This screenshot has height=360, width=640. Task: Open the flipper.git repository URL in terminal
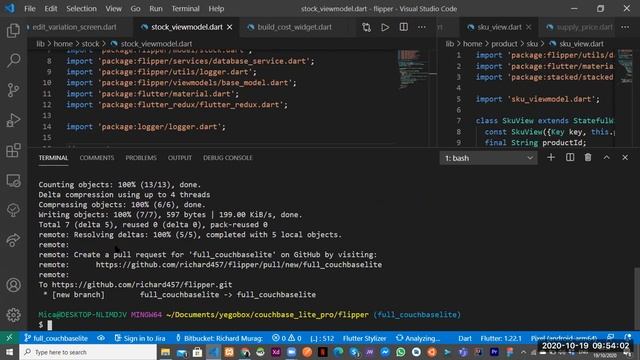point(142,284)
